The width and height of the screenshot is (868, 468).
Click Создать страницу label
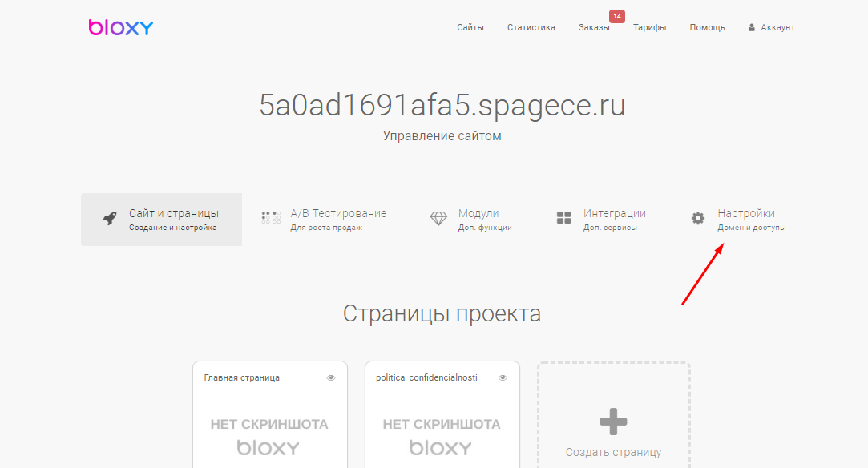coord(613,452)
